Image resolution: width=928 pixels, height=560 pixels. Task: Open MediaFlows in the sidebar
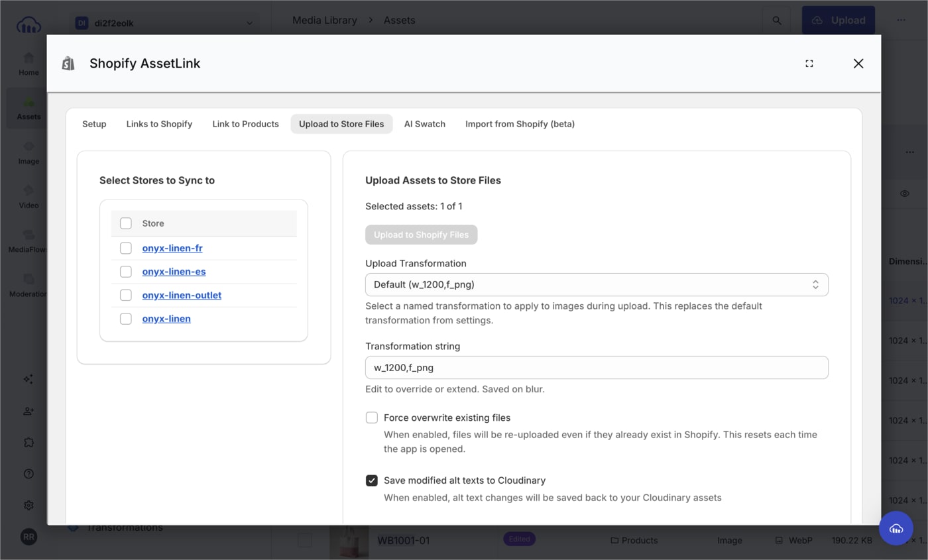pos(29,241)
